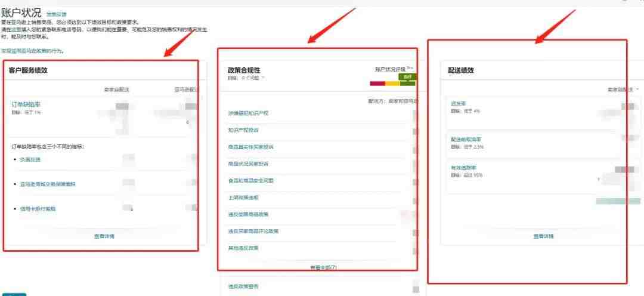Screen dimensions: 644x296
Task: Click the 账户状况 page title
Action: (21, 13)
